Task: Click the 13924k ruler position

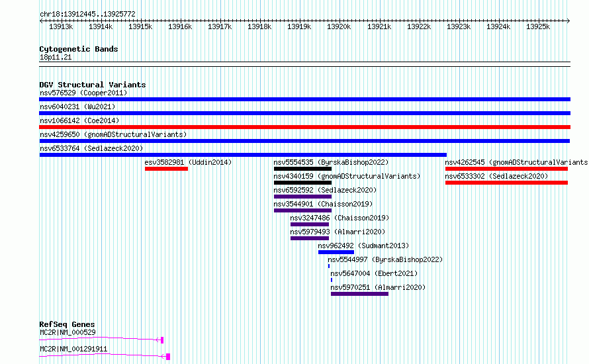Action: [x=498, y=26]
